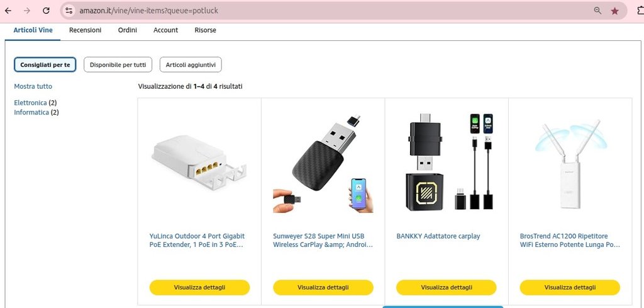This screenshot has width=644, height=308.
Task: View details for YuLinca PoE Extender
Action: coord(199,287)
